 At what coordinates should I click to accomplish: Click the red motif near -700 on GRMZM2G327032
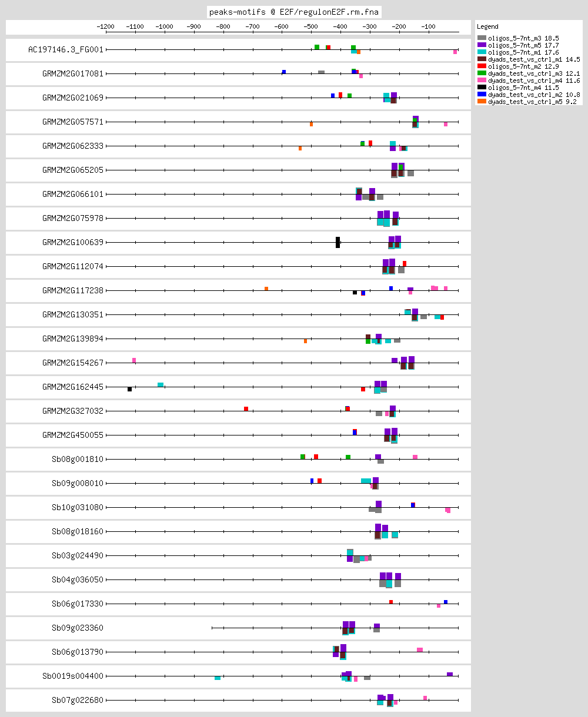[x=246, y=408]
